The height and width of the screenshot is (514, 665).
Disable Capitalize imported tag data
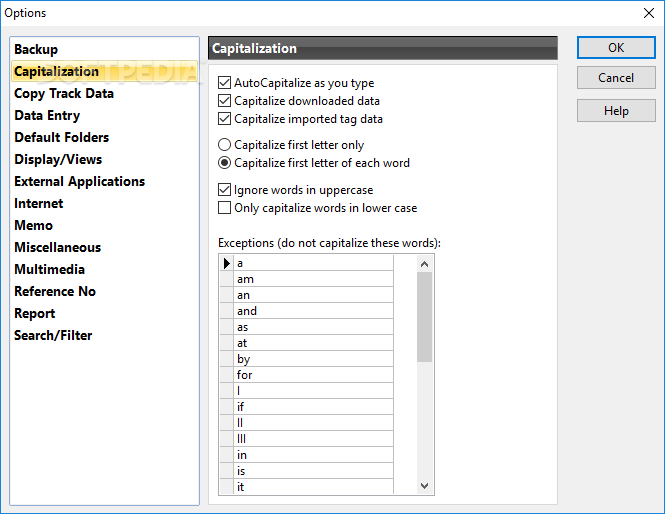coord(225,119)
